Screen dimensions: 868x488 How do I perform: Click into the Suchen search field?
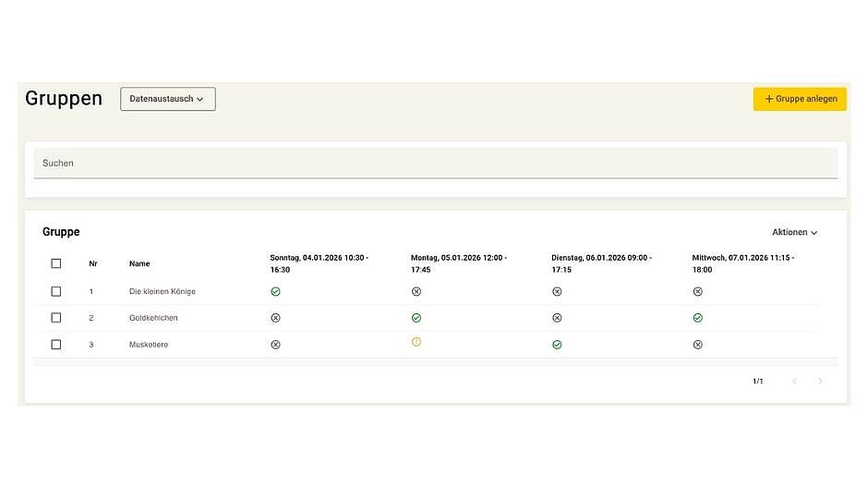435,164
